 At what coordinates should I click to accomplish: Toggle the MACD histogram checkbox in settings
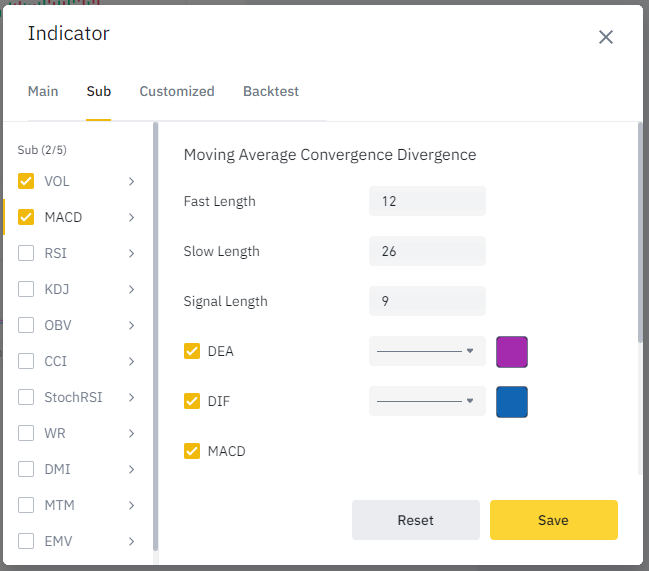(x=192, y=451)
